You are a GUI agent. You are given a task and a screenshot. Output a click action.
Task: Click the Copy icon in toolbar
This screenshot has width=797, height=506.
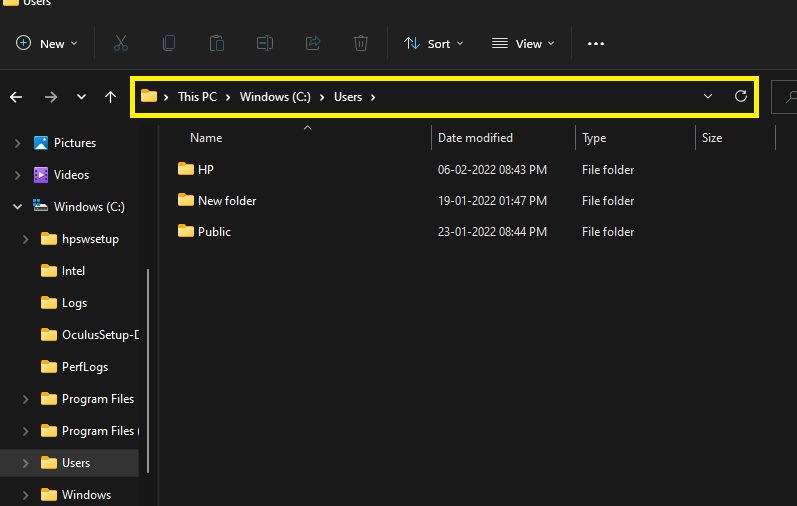point(169,43)
